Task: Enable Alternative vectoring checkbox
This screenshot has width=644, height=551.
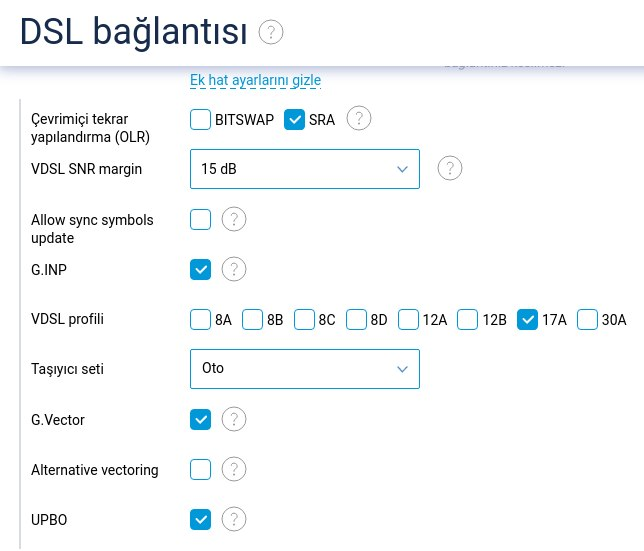Action: 200,469
